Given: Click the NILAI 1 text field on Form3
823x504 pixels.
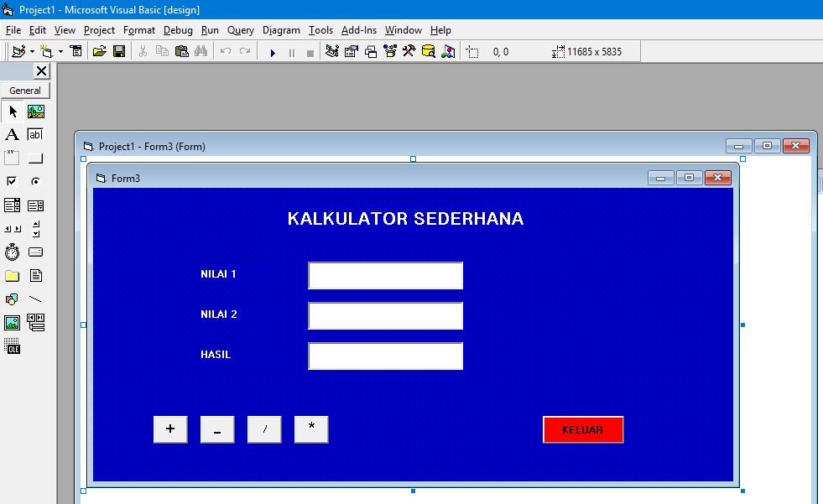Looking at the screenshot, I should coord(385,275).
